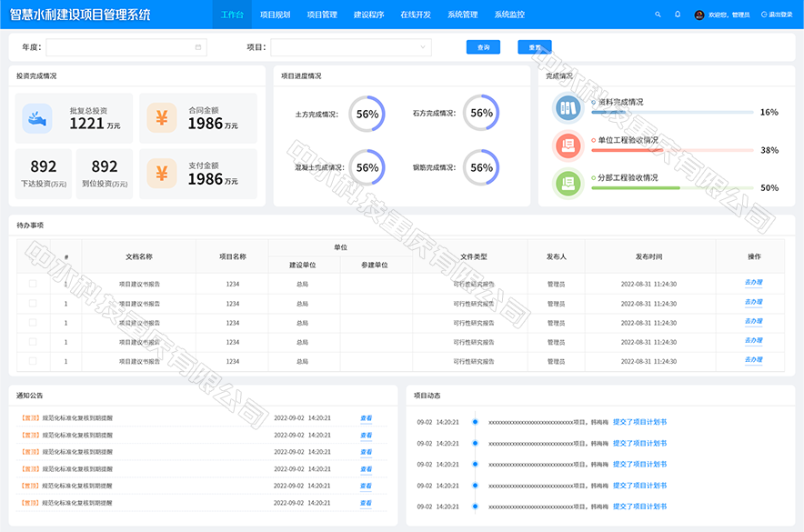Click the 年度 date input field
804x532 pixels.
click(126, 47)
